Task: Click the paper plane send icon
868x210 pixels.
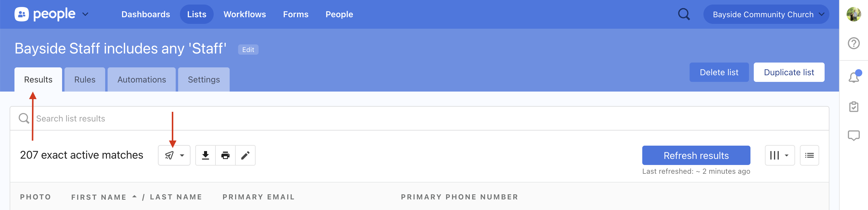Action: (x=169, y=155)
